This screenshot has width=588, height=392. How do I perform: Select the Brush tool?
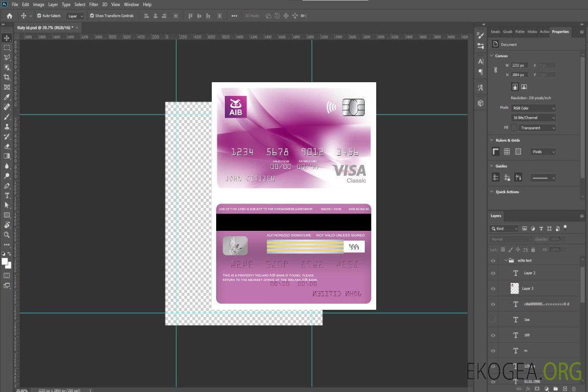pos(7,117)
